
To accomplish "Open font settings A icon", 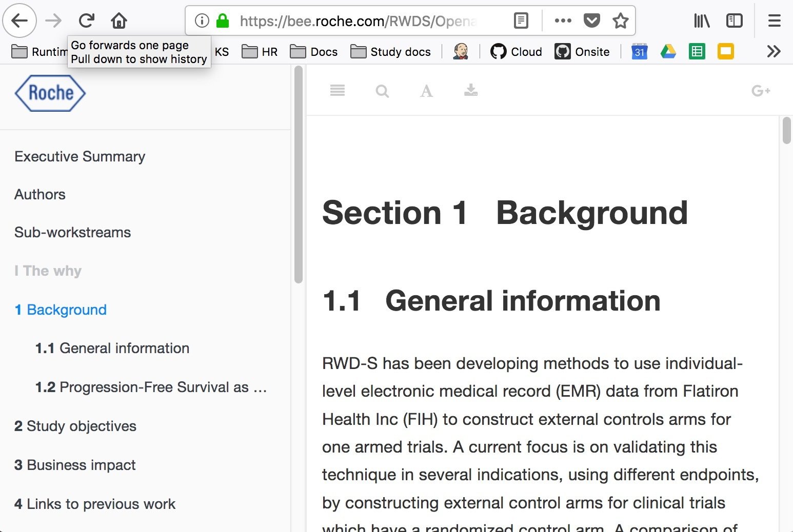I will pyautogui.click(x=426, y=91).
